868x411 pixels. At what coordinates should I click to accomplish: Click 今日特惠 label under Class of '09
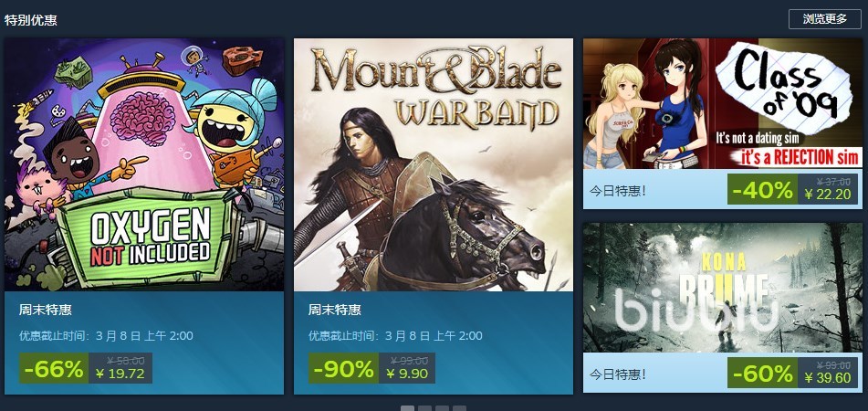pos(618,191)
